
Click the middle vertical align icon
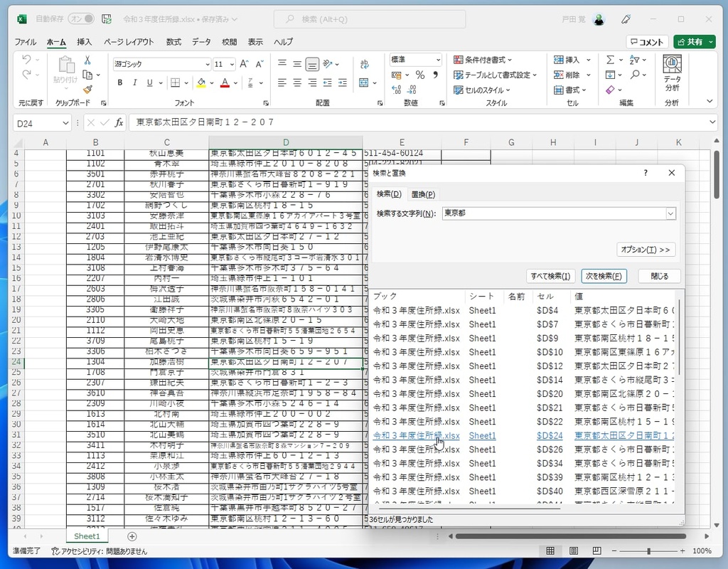pyautogui.click(x=297, y=64)
